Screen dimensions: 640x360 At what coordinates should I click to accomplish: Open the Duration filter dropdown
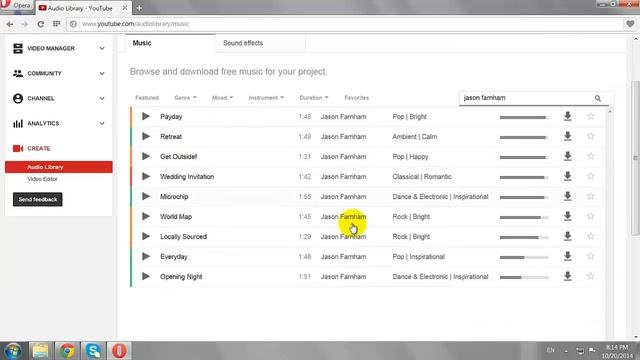313,98
